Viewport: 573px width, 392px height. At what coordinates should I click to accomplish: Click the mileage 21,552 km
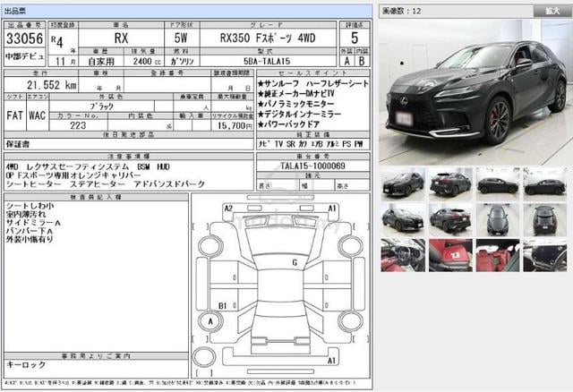tap(52, 85)
